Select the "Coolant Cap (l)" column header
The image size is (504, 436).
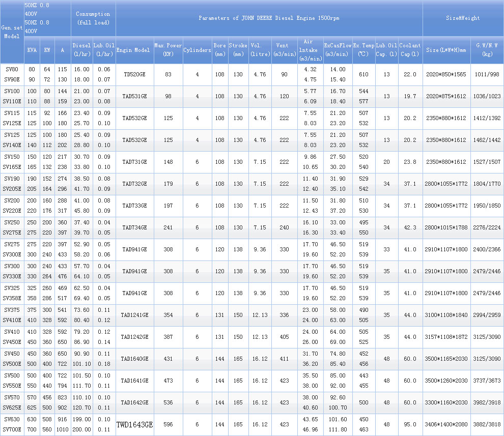[x=410, y=50]
